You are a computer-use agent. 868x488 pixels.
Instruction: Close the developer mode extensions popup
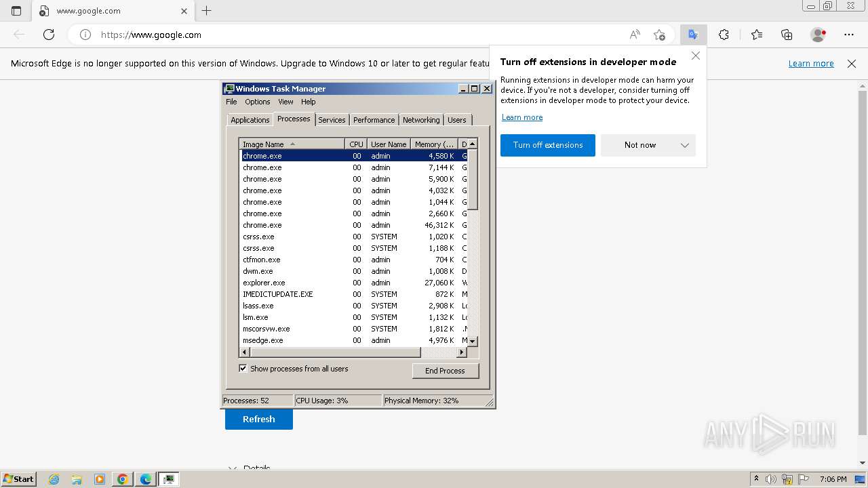(x=696, y=56)
